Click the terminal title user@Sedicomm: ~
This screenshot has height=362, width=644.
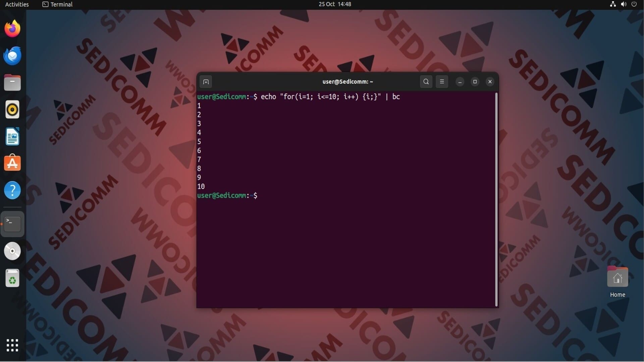[x=347, y=82]
